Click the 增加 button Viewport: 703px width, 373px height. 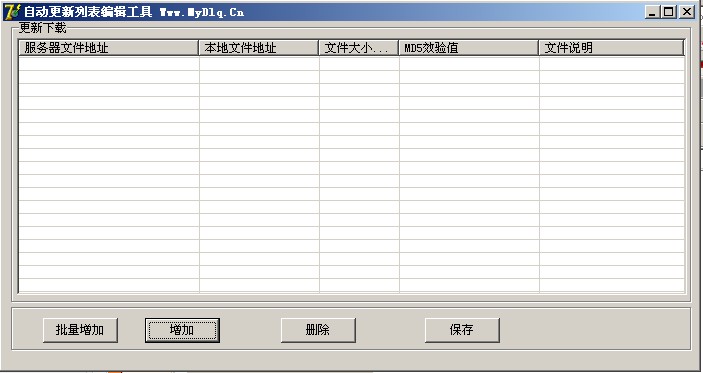point(182,330)
